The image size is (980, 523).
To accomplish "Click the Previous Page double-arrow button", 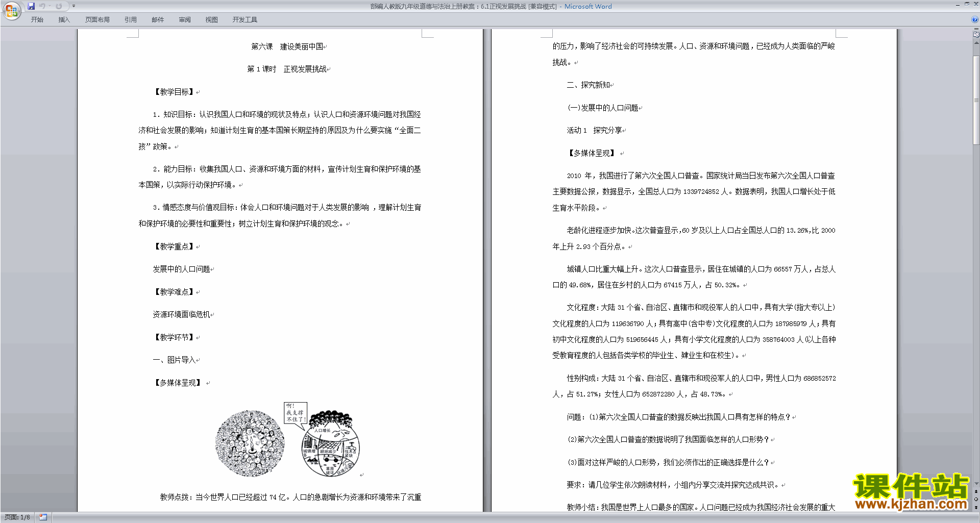I will tap(976, 491).
